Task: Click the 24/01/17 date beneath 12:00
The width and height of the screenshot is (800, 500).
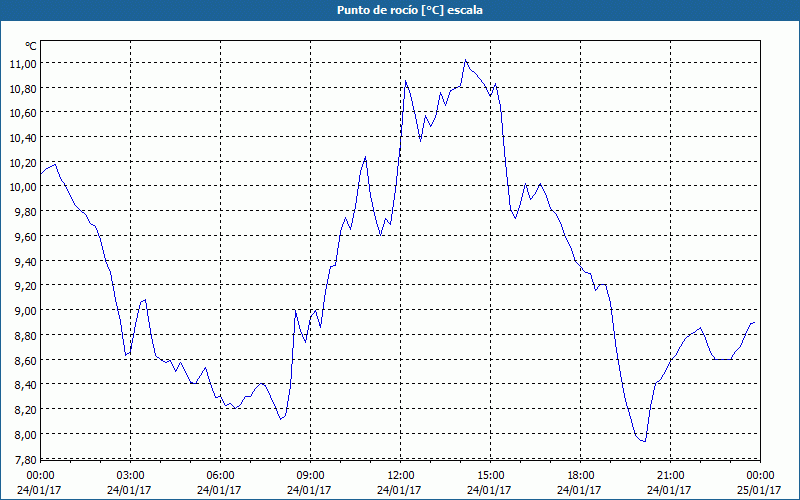Action: [399, 490]
